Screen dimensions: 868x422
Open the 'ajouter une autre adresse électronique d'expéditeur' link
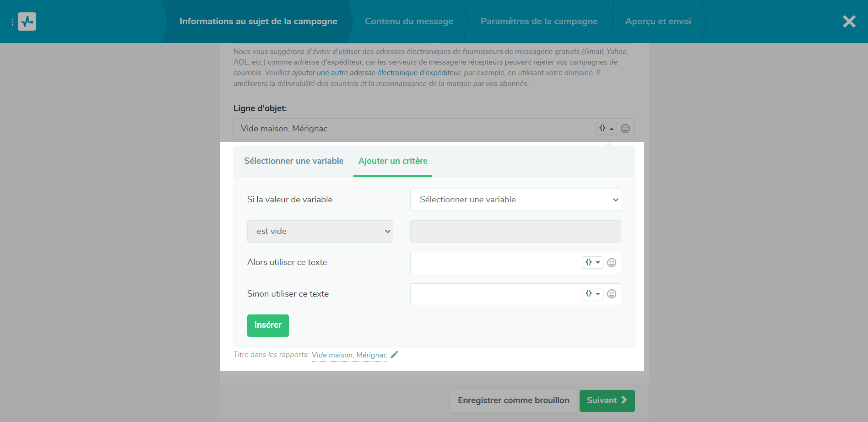[x=377, y=72]
